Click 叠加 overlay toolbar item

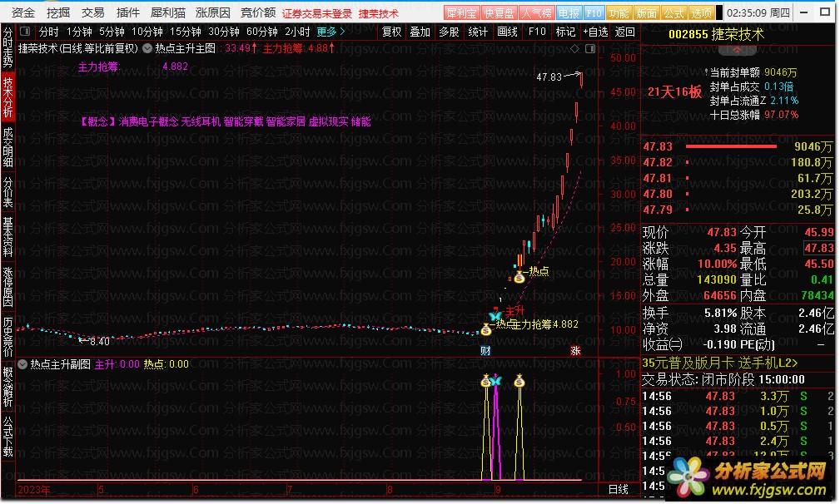coord(420,32)
